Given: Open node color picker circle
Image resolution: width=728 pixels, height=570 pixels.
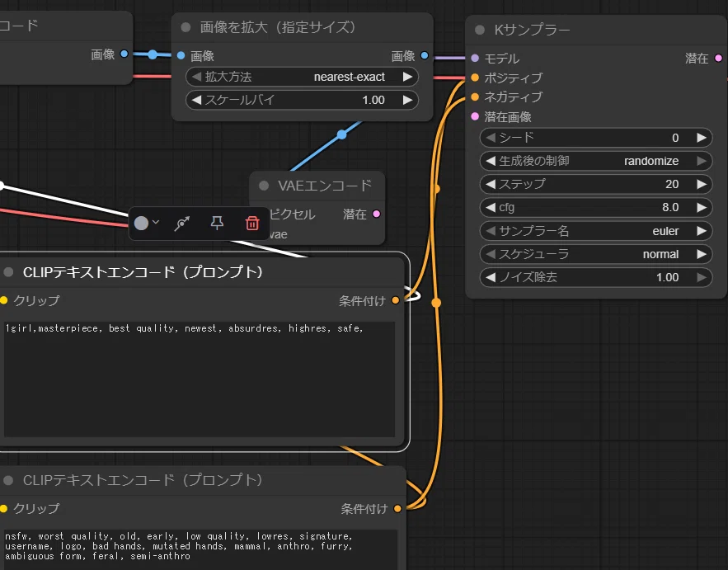Looking at the screenshot, I should (x=141, y=224).
